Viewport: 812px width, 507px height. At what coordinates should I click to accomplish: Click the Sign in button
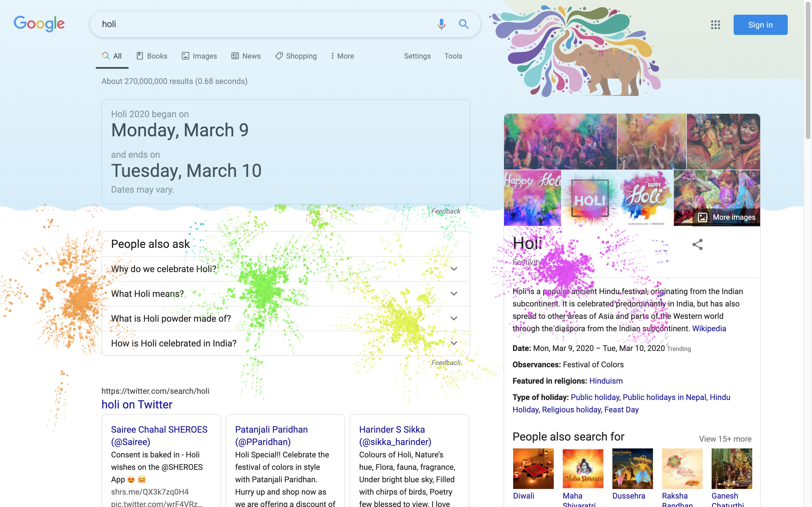pyautogui.click(x=760, y=25)
